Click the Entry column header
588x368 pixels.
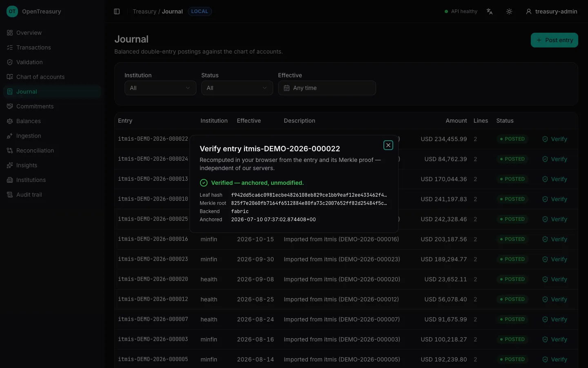point(125,121)
